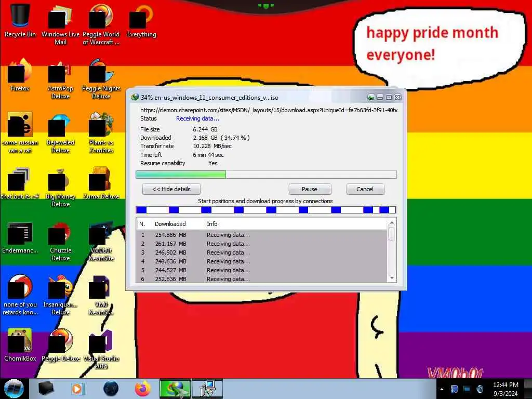Screen dimensions: 532x399
Task: Select Insaniquarium Deluxe desktop icon
Action: 60,295
